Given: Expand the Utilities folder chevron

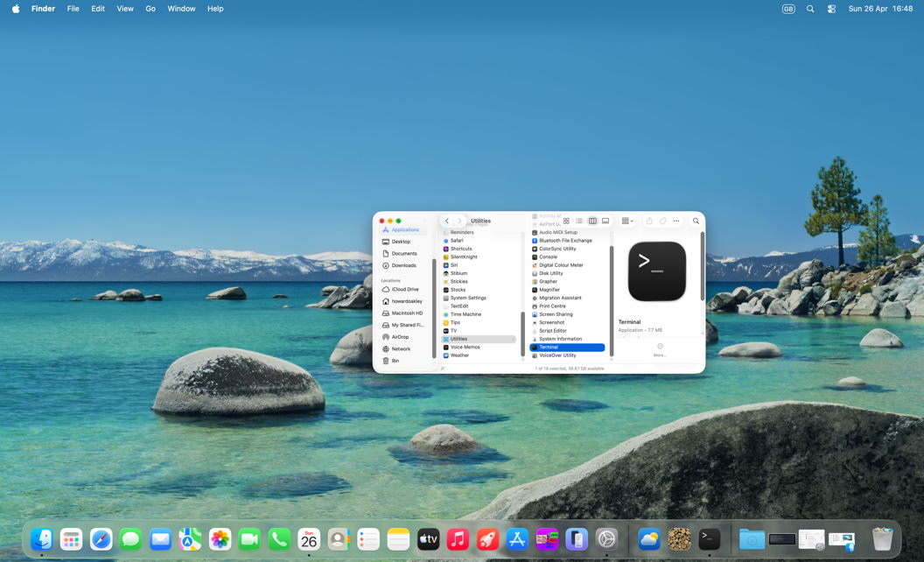Looking at the screenshot, I should point(514,339).
